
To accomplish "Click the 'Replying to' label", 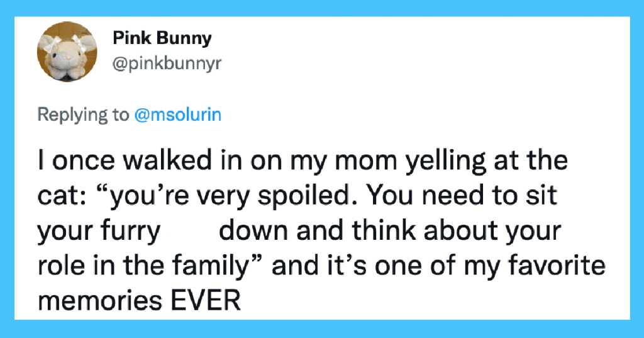I will point(84,115).
